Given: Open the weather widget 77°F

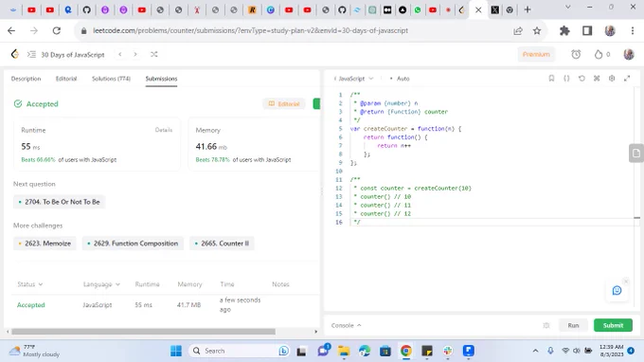Looking at the screenshot, I should click(34, 351).
